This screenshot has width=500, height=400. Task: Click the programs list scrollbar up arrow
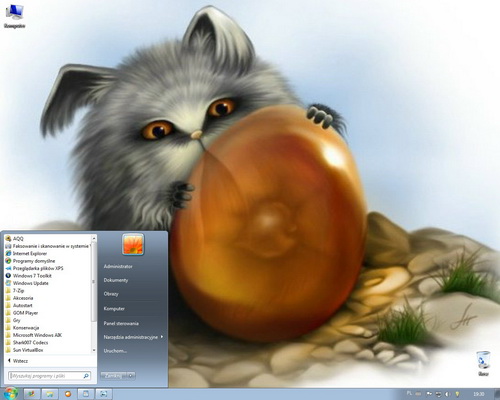click(x=94, y=238)
